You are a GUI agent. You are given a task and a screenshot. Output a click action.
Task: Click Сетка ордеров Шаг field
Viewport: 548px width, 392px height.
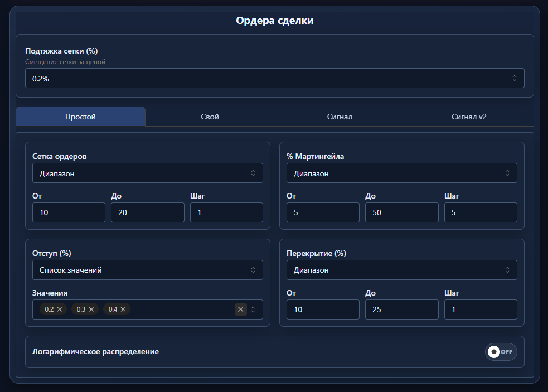point(226,212)
